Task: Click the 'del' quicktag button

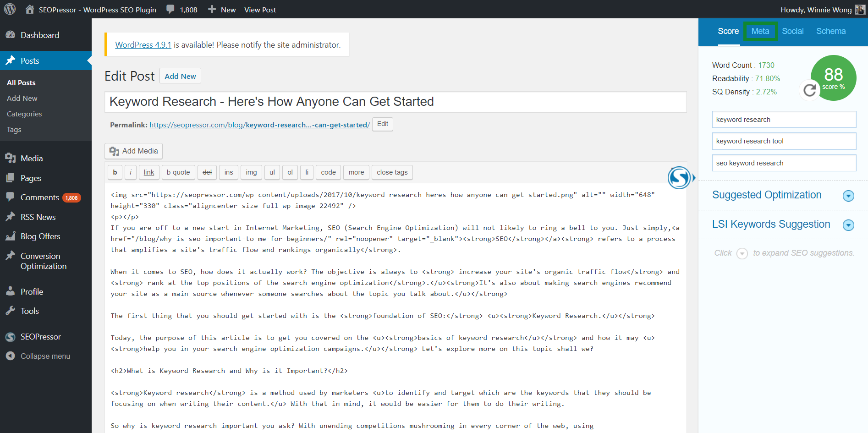Action: coord(207,172)
